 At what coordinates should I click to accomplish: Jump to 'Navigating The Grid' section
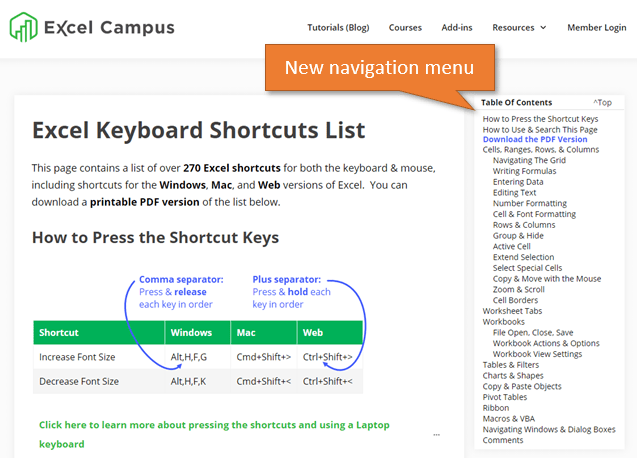coord(529,160)
